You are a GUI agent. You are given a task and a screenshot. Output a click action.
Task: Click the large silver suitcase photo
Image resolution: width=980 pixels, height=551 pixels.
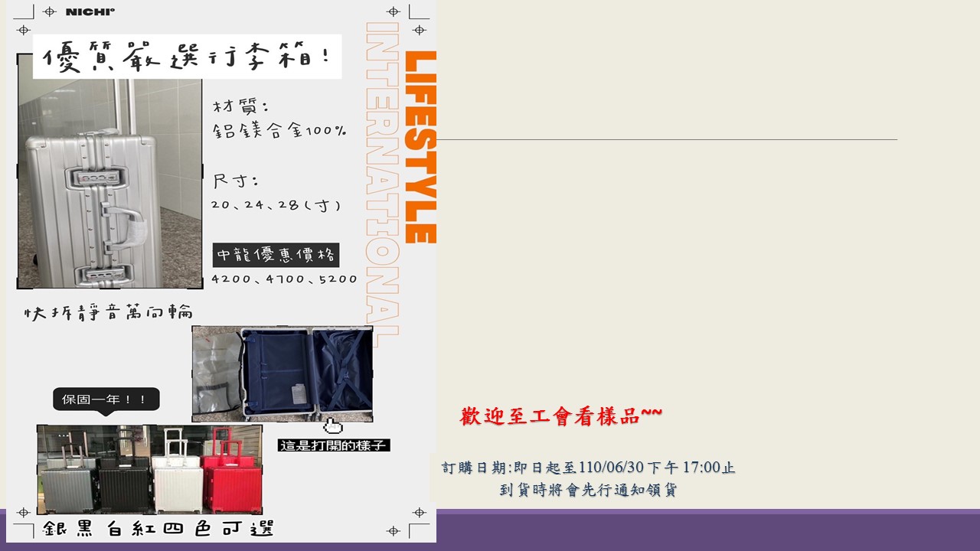coord(109,184)
